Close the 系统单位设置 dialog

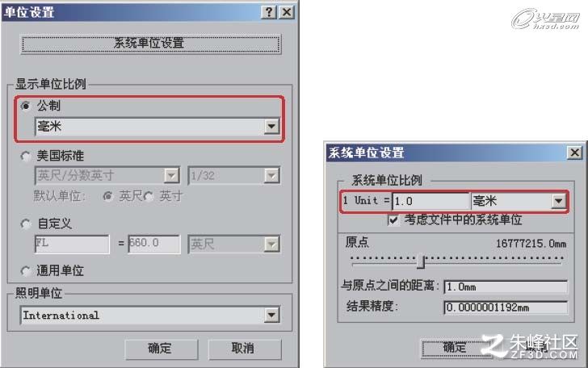click(574, 153)
